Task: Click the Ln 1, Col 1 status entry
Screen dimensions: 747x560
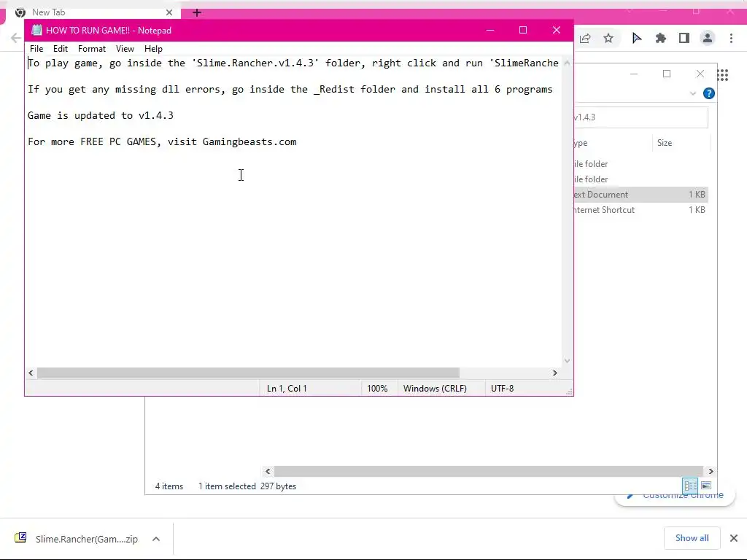Action: point(287,389)
